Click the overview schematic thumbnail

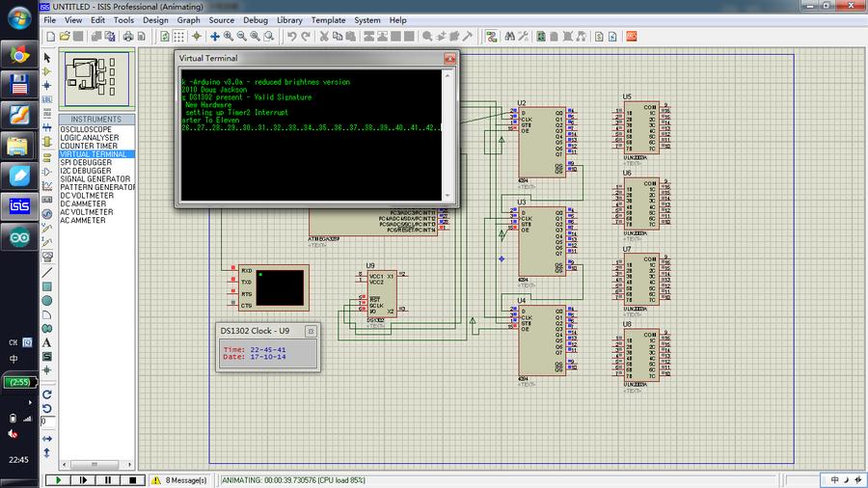(x=96, y=78)
